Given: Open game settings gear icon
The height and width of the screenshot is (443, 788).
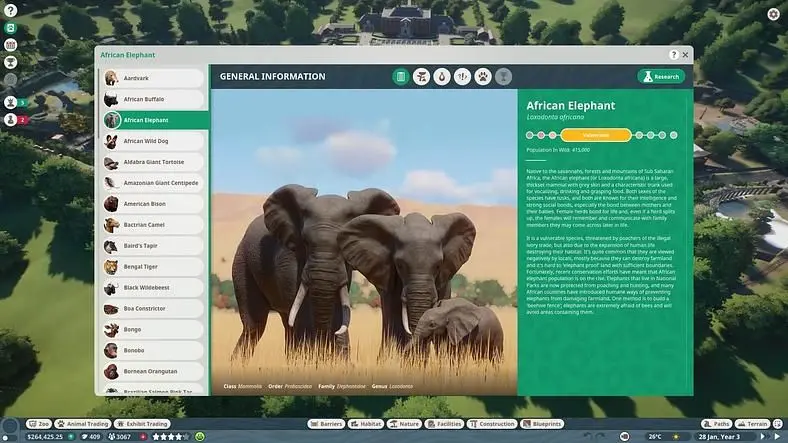Looking at the screenshot, I should point(773,14).
